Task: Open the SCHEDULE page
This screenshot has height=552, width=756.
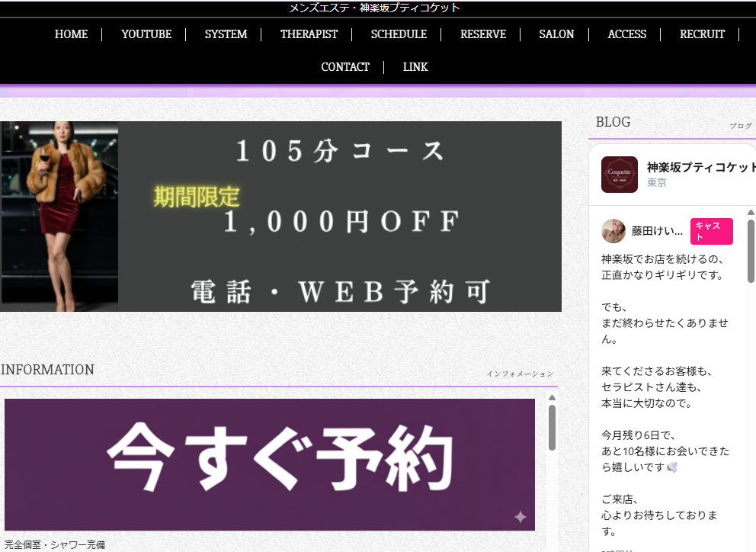Action: tap(399, 34)
